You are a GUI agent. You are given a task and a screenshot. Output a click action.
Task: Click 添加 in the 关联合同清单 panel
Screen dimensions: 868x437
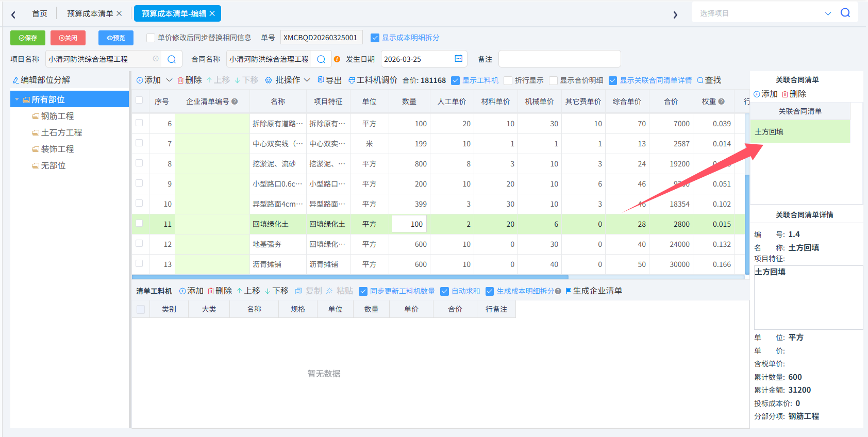point(765,94)
